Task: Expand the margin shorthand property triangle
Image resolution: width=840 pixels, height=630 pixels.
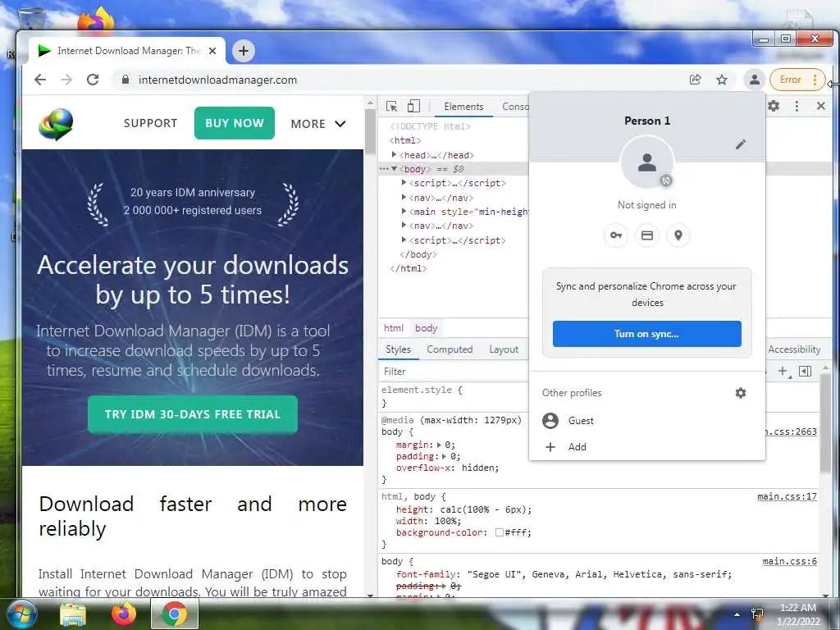Action: click(x=440, y=445)
